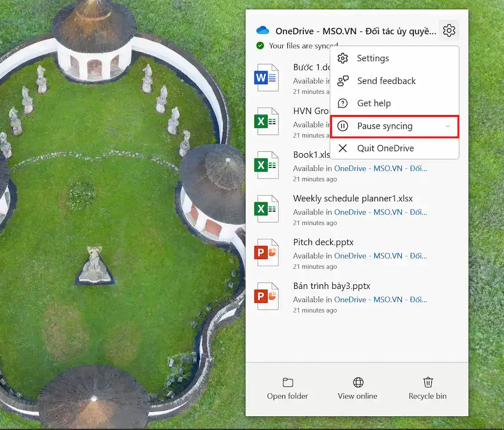Open the Recycle bin
This screenshot has width=504, height=430.
[x=427, y=388]
